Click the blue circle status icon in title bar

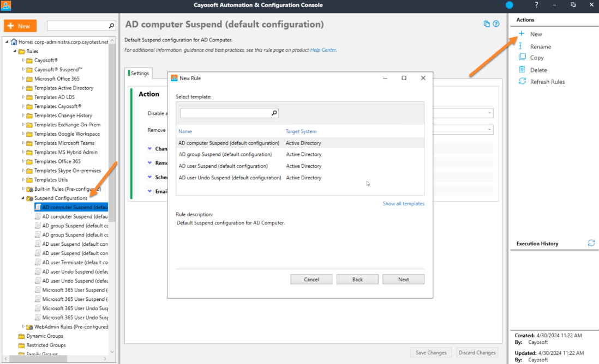[509, 5]
